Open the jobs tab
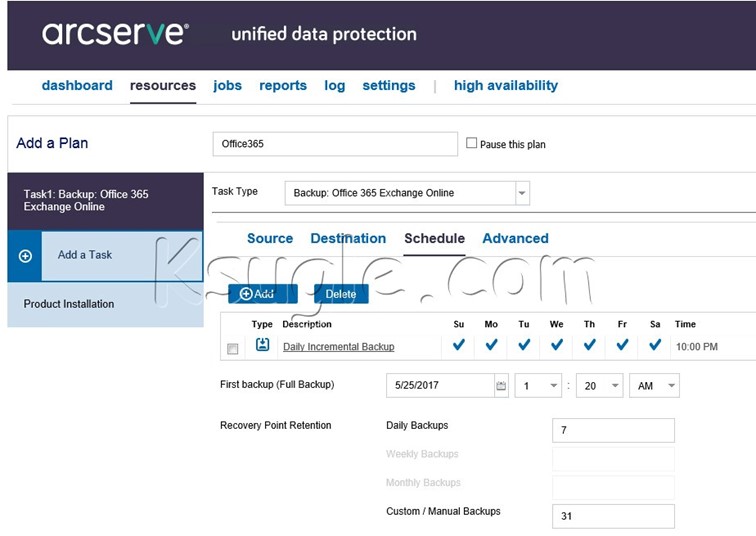756x536 pixels. 228,85
